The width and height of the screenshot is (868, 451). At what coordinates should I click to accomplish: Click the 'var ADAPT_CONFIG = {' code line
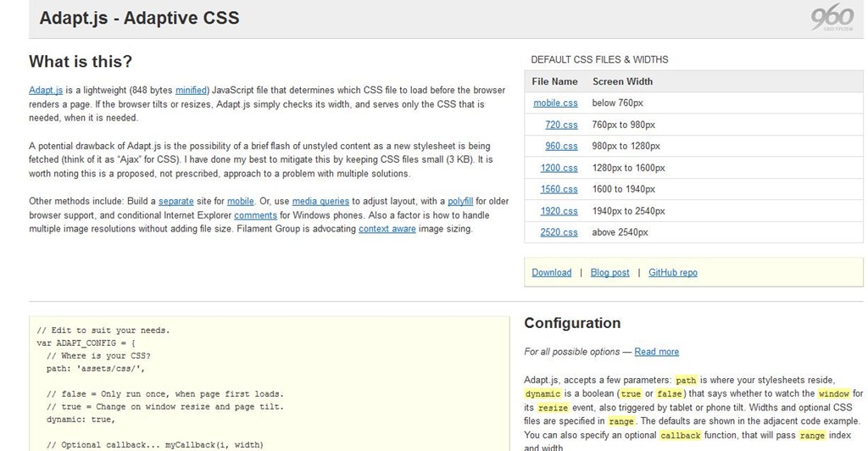[86, 343]
